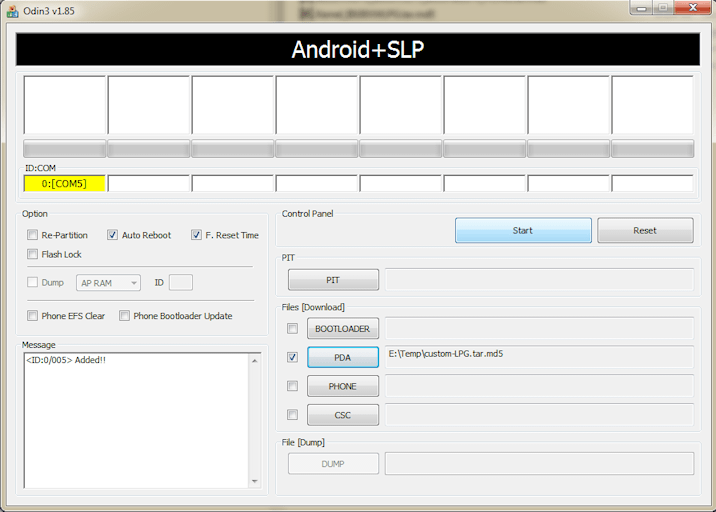716x512 pixels.
Task: Click the Start button
Action: pos(523,230)
